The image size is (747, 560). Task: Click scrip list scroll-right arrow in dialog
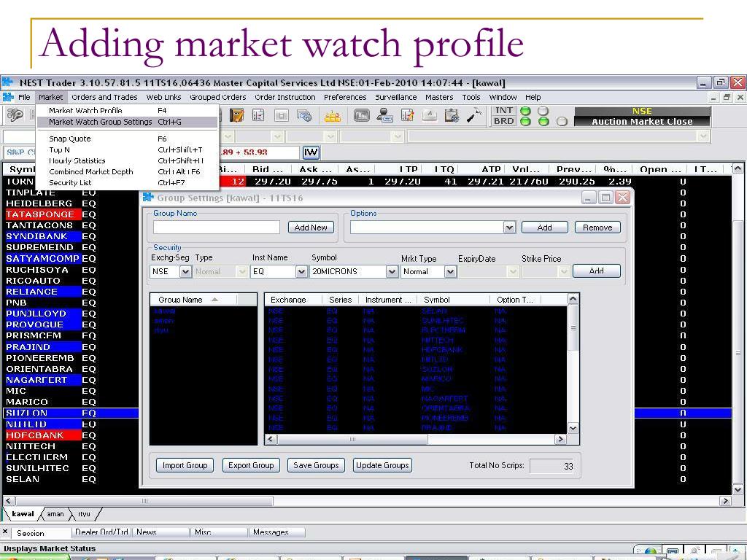(x=561, y=439)
